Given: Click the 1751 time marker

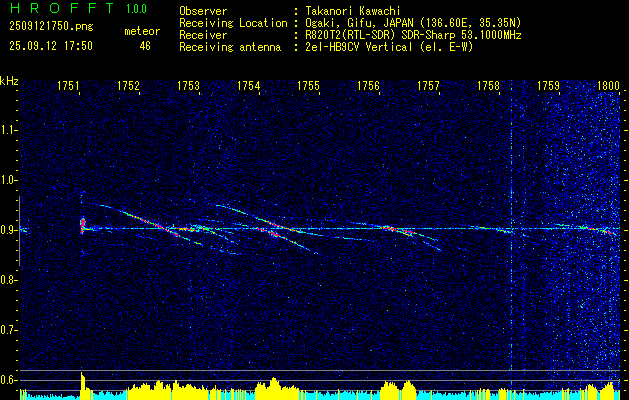Looking at the screenshot, I should [68, 85].
